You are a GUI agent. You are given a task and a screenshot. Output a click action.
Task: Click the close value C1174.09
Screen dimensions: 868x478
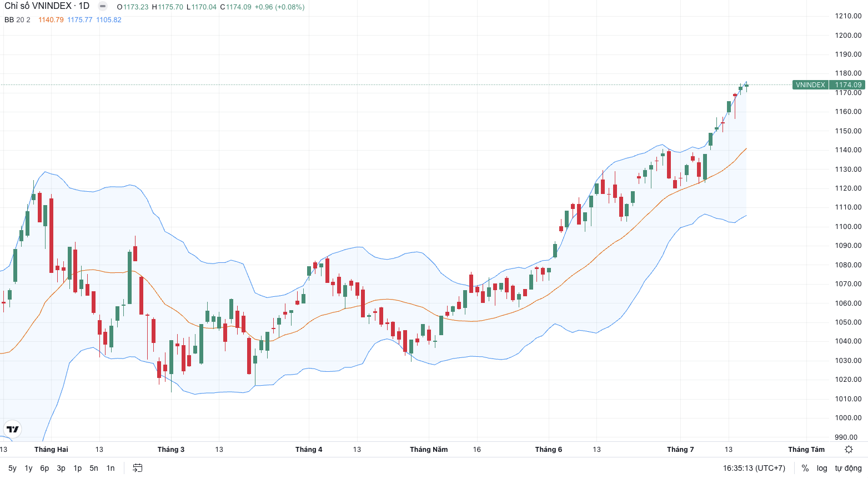click(x=235, y=7)
